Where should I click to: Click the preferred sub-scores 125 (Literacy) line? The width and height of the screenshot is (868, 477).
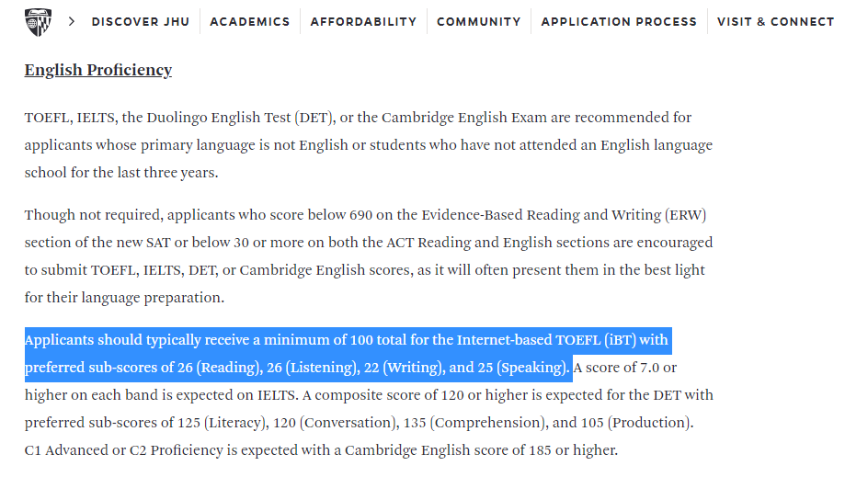coord(359,423)
